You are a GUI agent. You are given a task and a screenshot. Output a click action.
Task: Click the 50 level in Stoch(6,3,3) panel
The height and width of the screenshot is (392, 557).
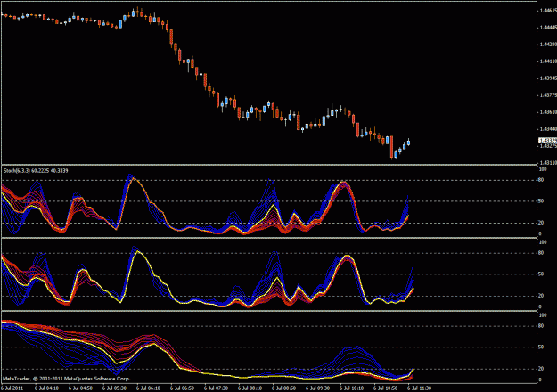pos(541,201)
